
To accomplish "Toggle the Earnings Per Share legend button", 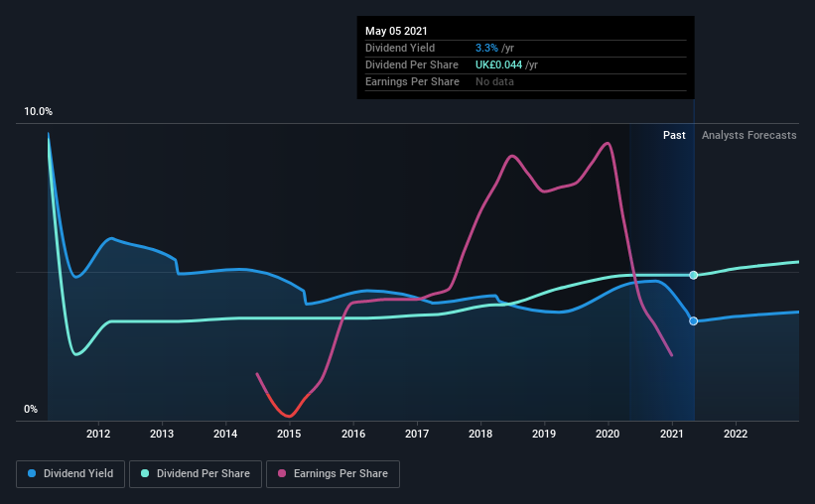I will pos(333,474).
